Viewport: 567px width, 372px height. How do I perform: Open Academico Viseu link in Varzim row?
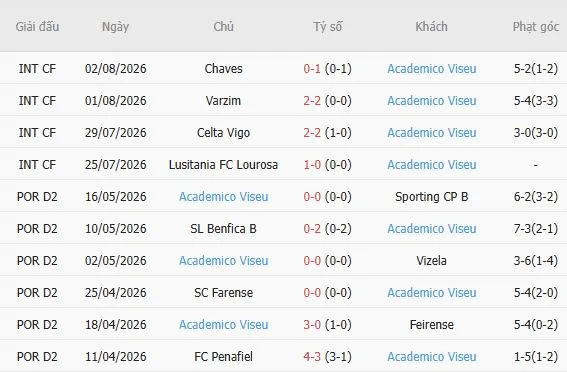click(x=432, y=101)
